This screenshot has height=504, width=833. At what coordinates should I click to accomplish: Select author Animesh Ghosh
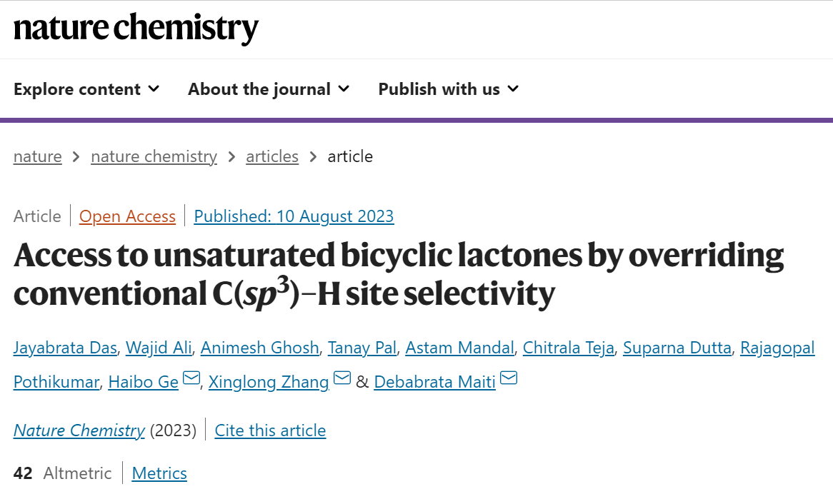[x=260, y=348]
